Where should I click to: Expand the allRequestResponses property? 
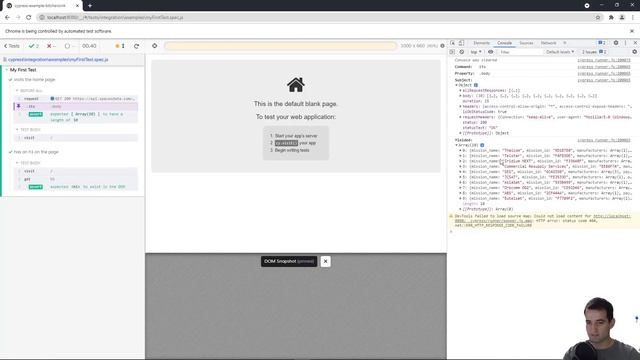point(460,91)
